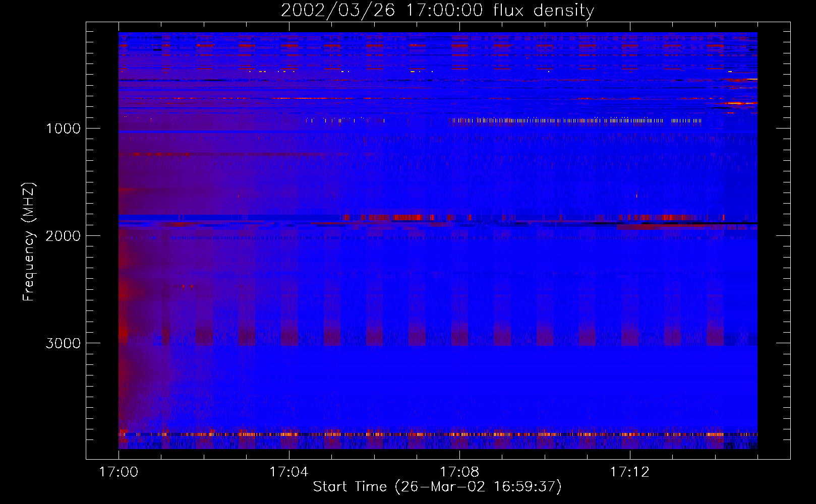
Task: Click the 17:08 time tick label
Action: tap(459, 472)
